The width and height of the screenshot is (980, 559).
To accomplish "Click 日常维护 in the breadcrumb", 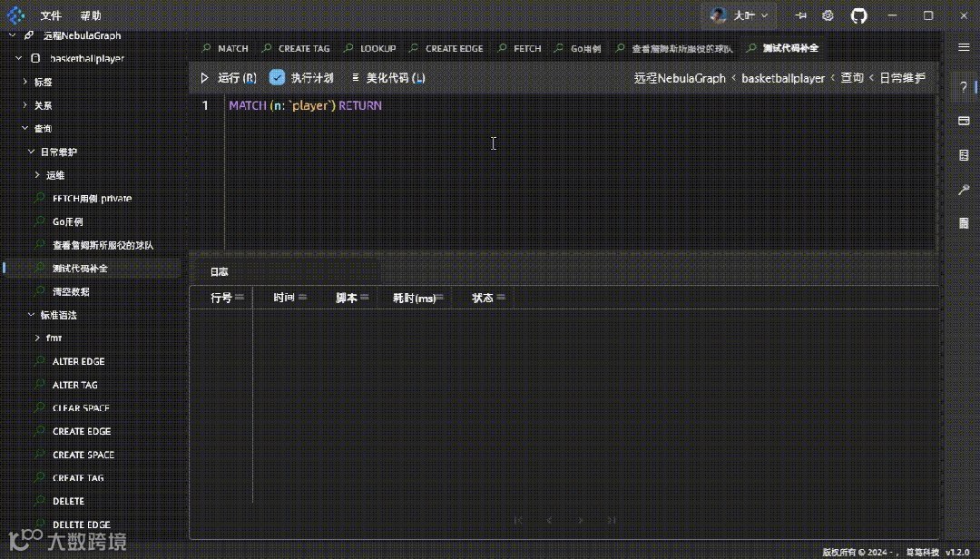I will coord(902,78).
